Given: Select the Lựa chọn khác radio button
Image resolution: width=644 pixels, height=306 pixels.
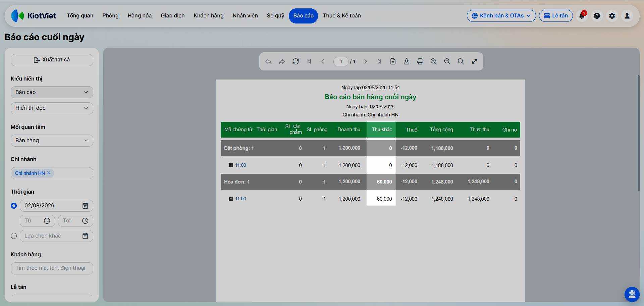Looking at the screenshot, I should coord(14,236).
